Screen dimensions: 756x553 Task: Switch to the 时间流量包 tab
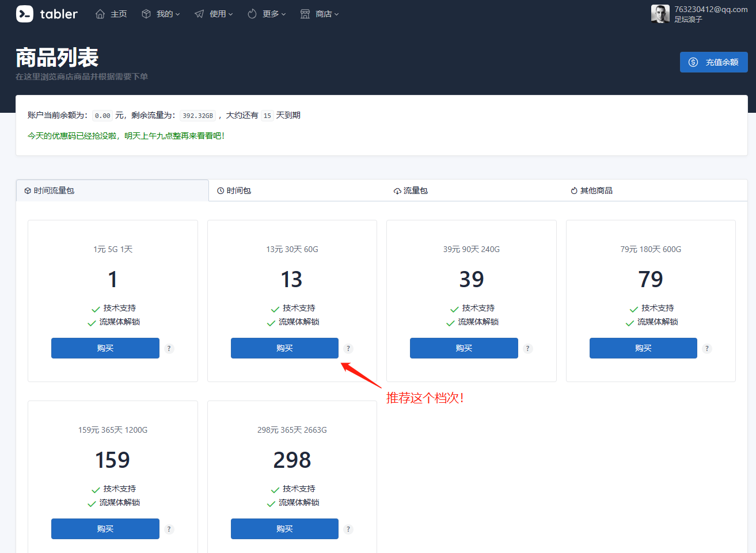point(112,190)
